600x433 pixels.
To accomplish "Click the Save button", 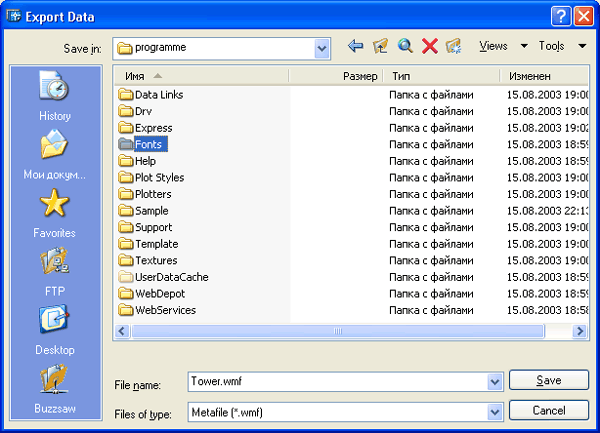I will (x=548, y=380).
